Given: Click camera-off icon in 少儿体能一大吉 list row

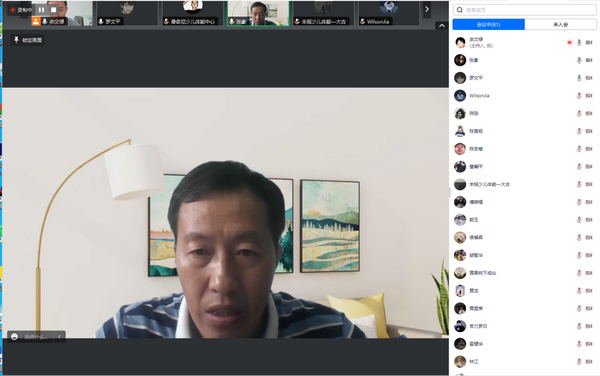Looking at the screenshot, I should (589, 184).
